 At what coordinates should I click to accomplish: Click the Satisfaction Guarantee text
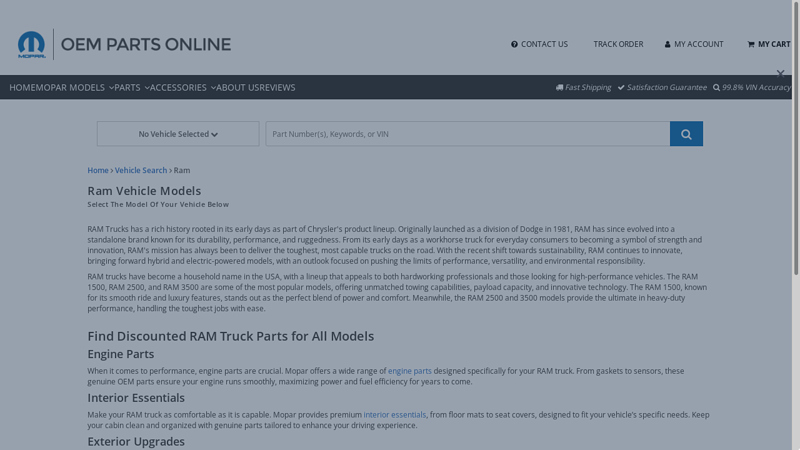[x=667, y=87]
